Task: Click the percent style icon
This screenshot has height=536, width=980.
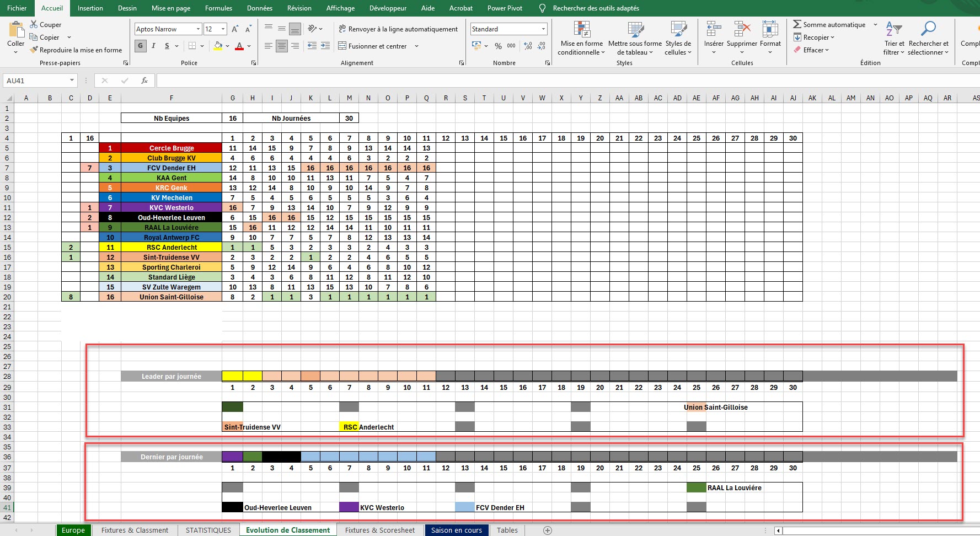Action: click(498, 46)
